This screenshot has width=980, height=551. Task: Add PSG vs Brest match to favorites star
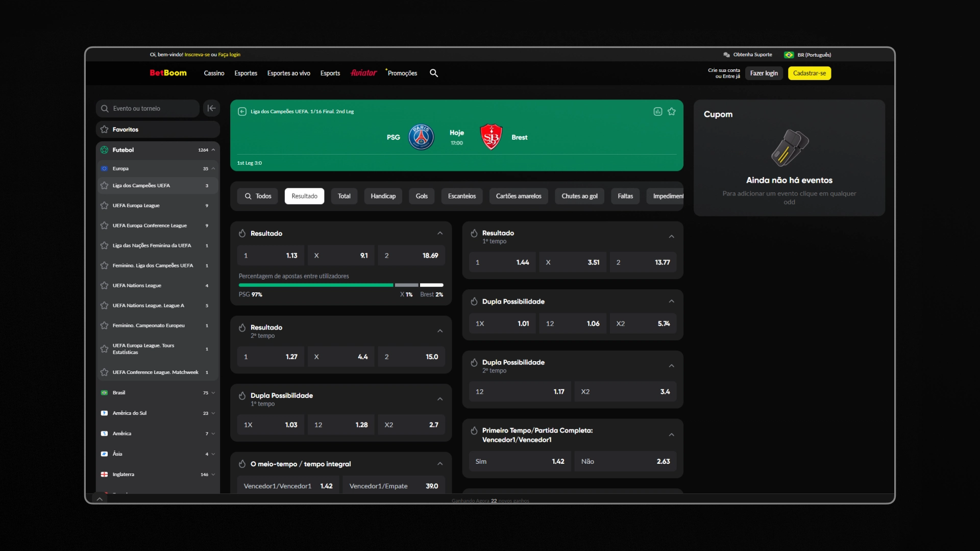672,111
